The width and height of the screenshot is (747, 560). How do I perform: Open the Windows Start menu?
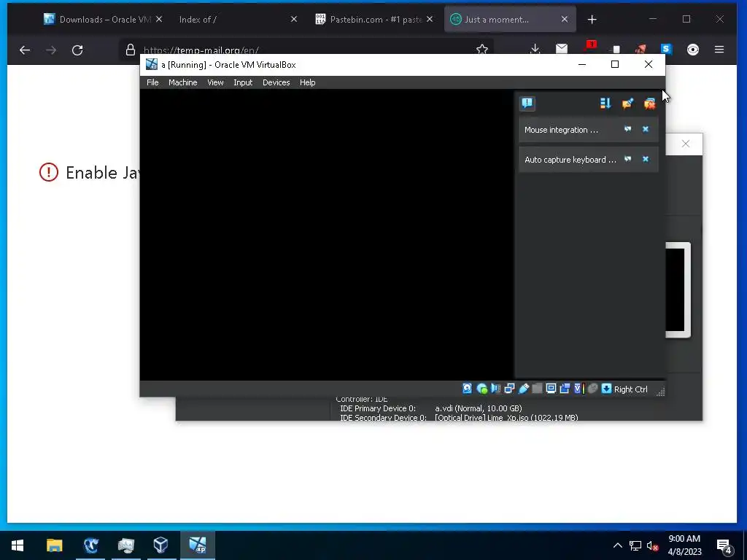18,545
